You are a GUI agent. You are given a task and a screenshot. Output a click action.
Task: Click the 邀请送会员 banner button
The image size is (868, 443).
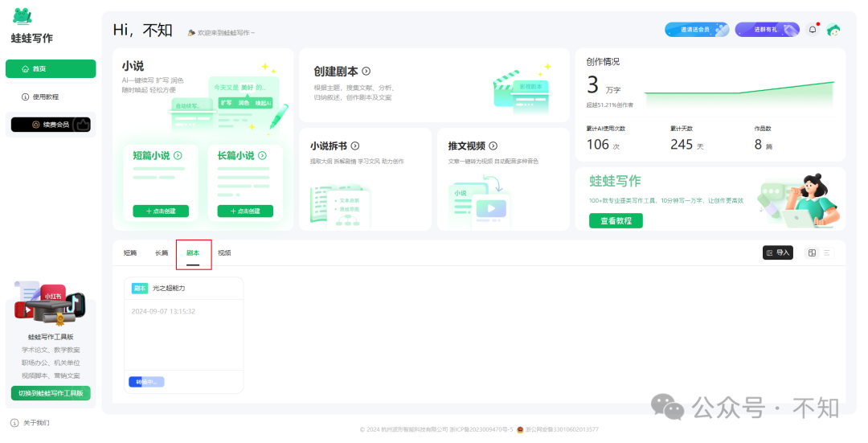(697, 30)
